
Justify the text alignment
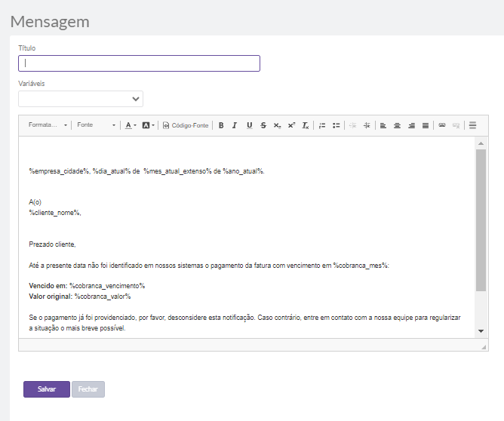(426, 125)
